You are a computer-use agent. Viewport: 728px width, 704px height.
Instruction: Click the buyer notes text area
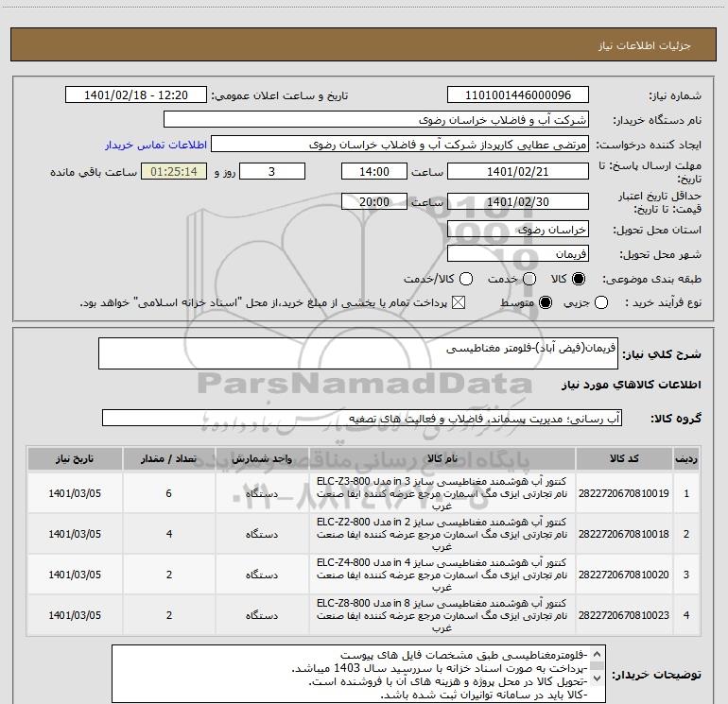point(358,674)
